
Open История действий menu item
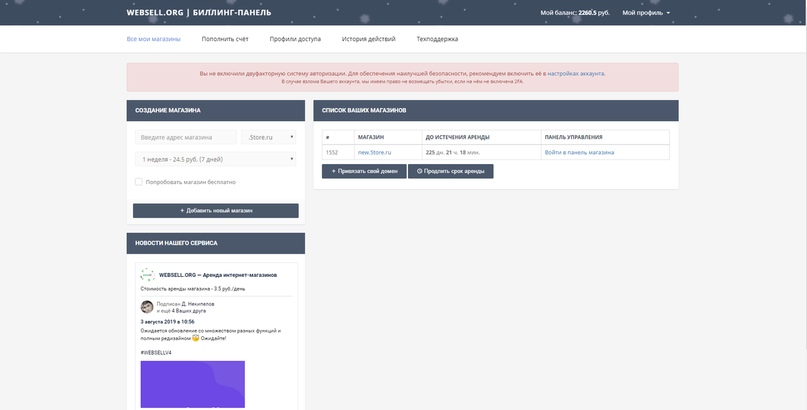click(x=369, y=39)
